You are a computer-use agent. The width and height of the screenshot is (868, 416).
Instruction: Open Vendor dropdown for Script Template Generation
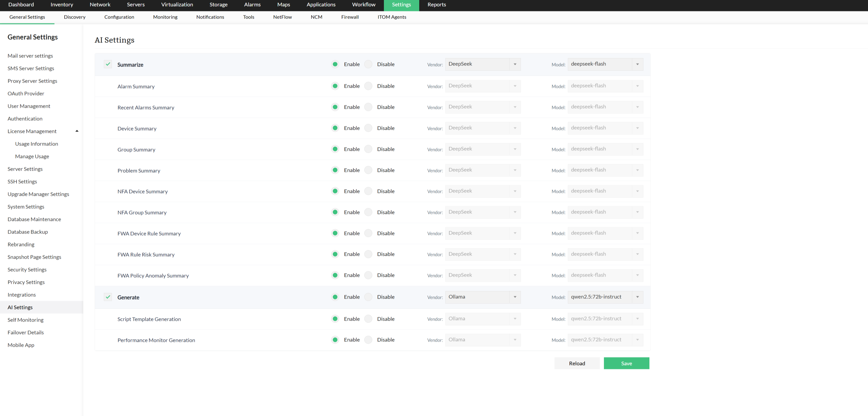coord(483,319)
